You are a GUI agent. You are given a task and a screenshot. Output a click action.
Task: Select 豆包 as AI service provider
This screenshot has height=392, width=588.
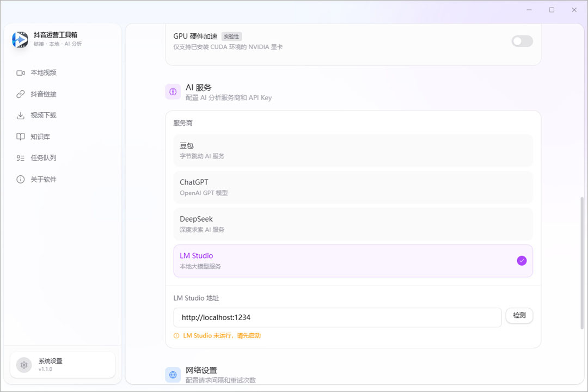[x=353, y=150]
